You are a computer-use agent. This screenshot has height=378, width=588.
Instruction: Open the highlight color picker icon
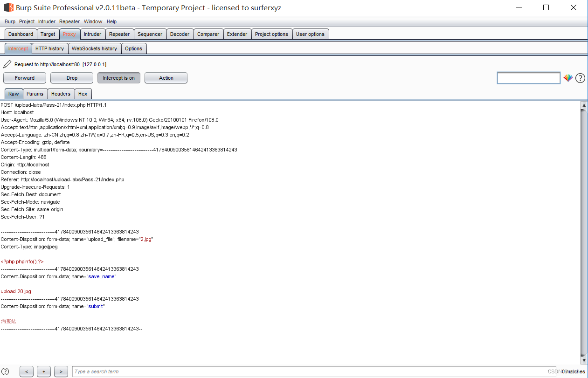568,78
